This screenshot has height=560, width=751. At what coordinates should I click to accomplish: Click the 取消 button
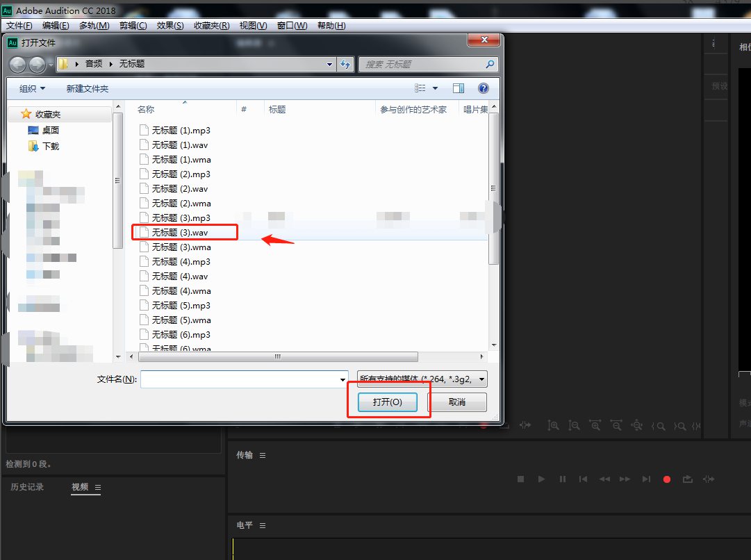457,402
